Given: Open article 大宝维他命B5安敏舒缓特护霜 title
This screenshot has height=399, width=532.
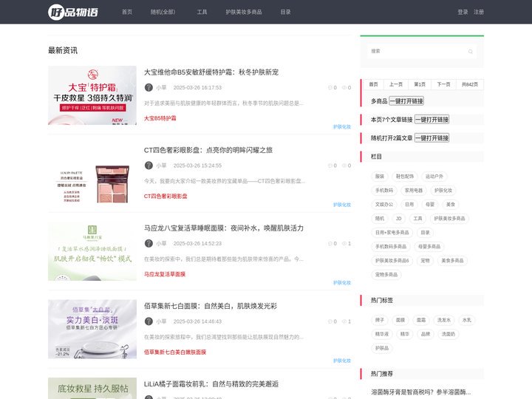Looking at the screenshot, I should coord(211,72).
